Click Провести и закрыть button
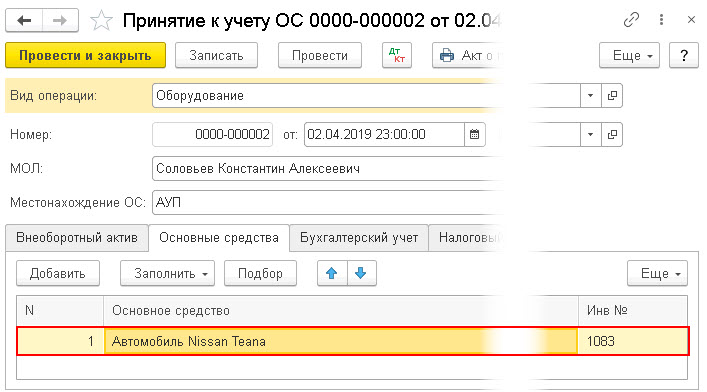This screenshot has width=707, height=392. (x=85, y=55)
